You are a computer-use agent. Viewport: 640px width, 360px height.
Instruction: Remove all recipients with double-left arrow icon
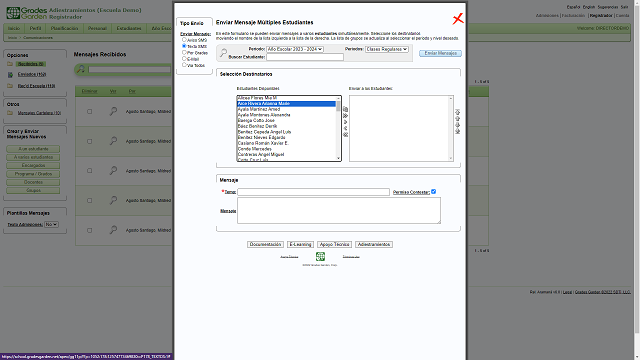(x=345, y=135)
